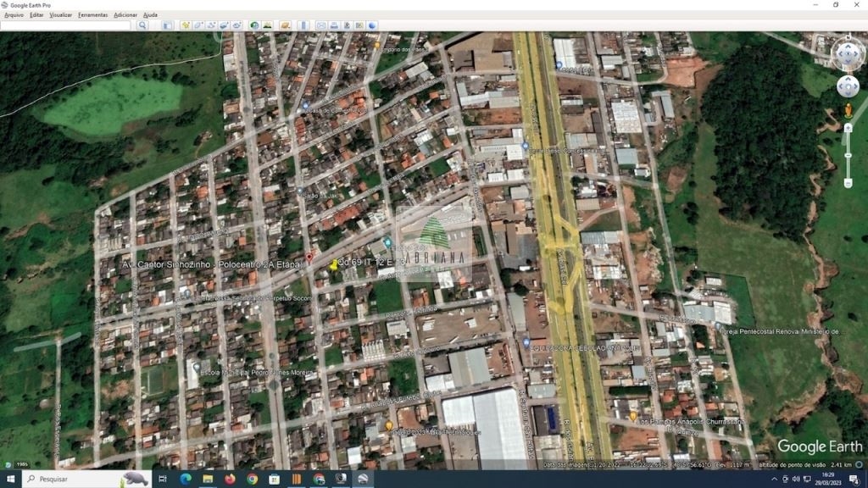
Task: Click the orange Street View pegman
Action: 848,110
